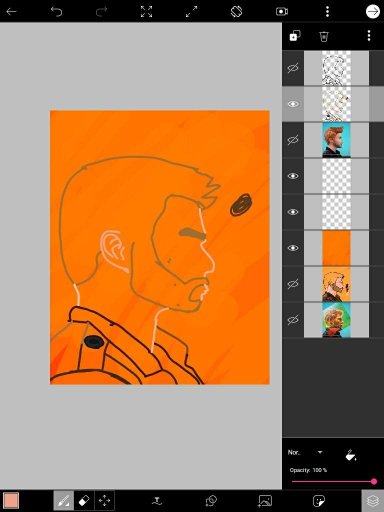Hide the solid orange background layer
This screenshot has width=384, height=512.
tap(293, 248)
